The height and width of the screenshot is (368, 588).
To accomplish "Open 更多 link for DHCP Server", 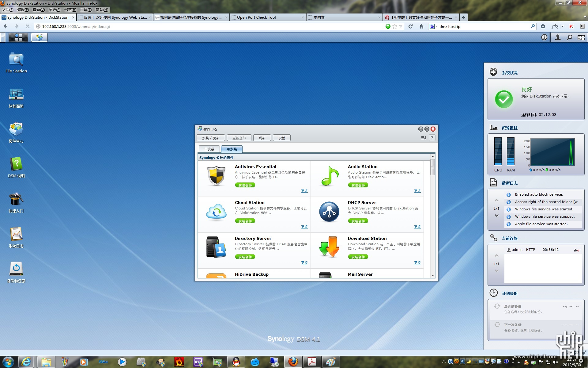I will tap(417, 227).
